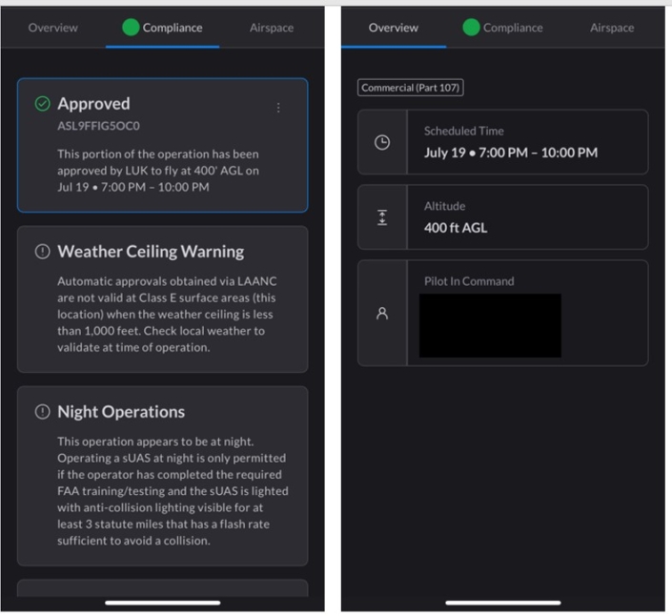Click the person icon for Pilot In Command

tap(382, 314)
